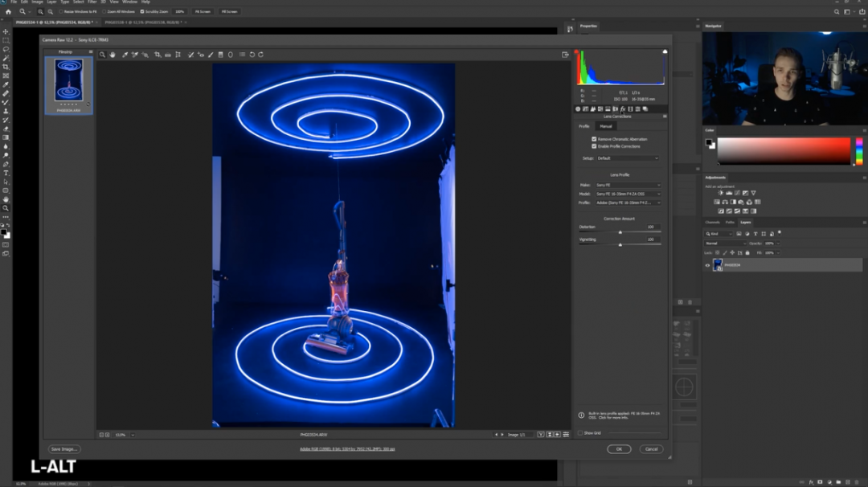The width and height of the screenshot is (868, 487).
Task: Select the Straighten tool in Camera Raw
Action: click(x=168, y=55)
